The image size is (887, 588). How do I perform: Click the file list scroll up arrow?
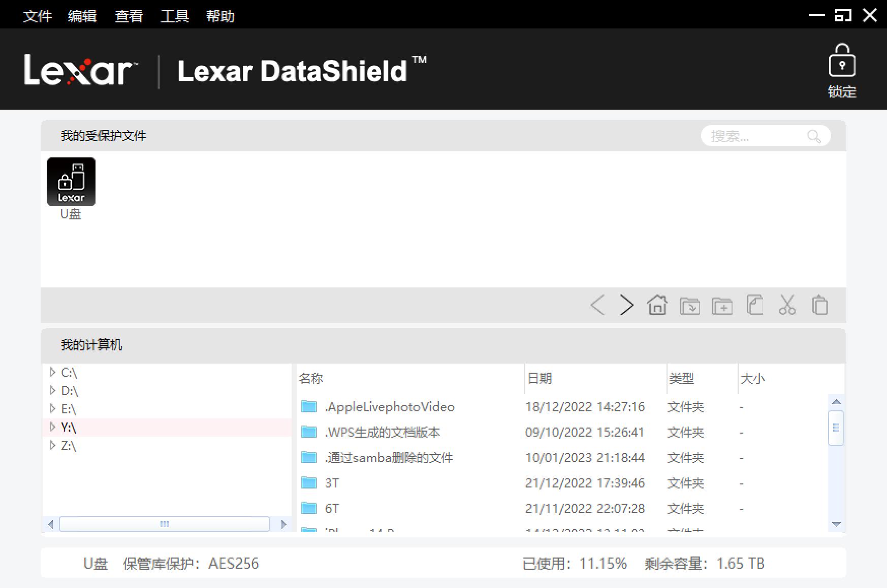click(x=837, y=402)
